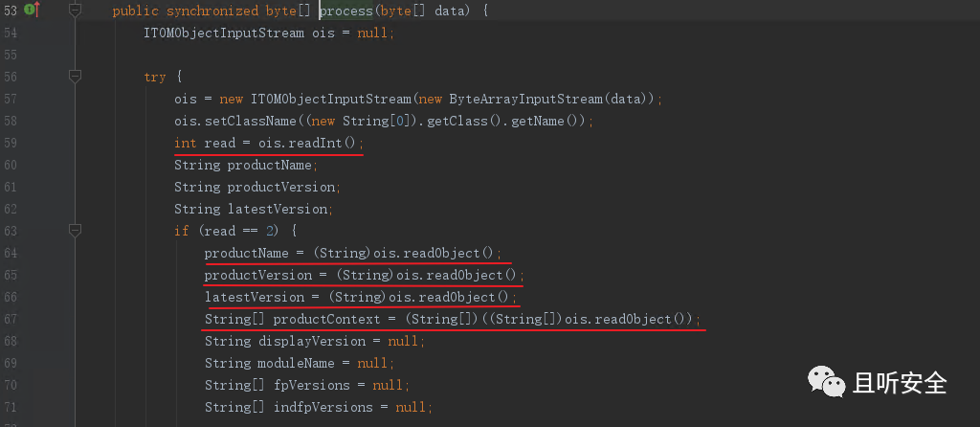Click line number 57 in the gutter
This screenshot has width=980, height=427.
pos(11,99)
